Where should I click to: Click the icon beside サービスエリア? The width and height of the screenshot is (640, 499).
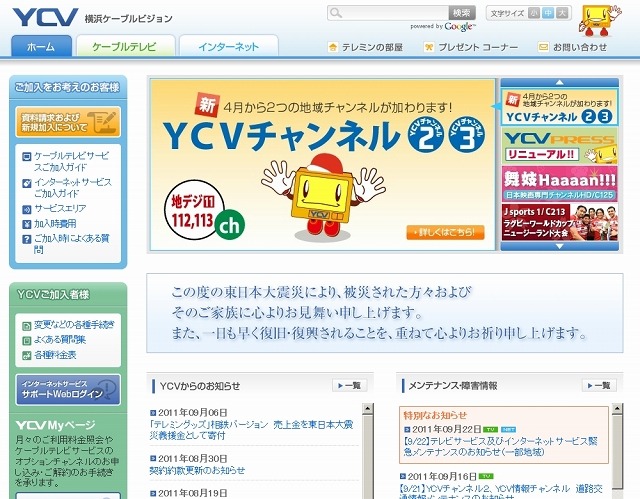coord(27,209)
